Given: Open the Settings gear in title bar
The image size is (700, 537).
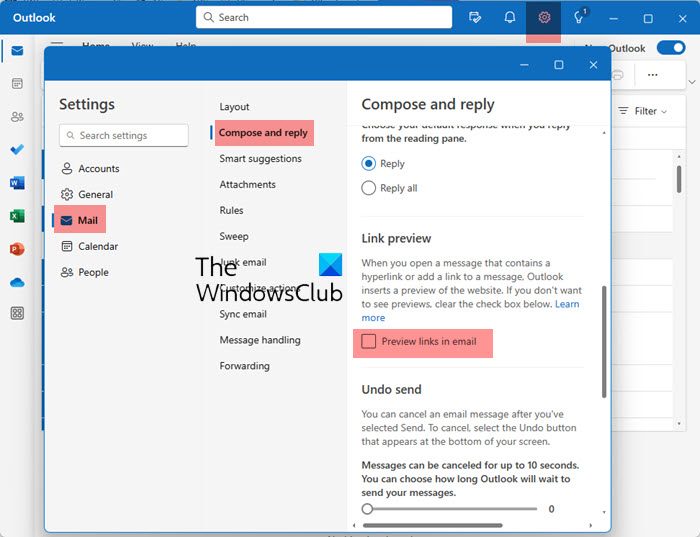Looking at the screenshot, I should [543, 18].
